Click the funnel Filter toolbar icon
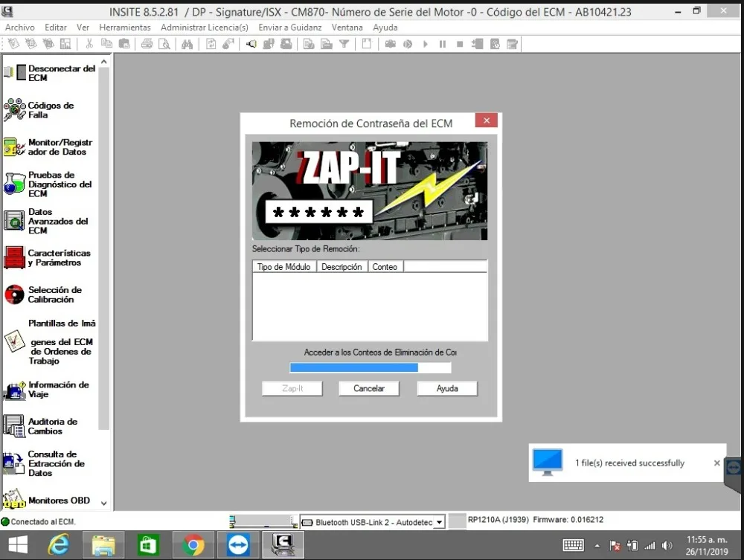The width and height of the screenshot is (744, 560). pos(344,44)
